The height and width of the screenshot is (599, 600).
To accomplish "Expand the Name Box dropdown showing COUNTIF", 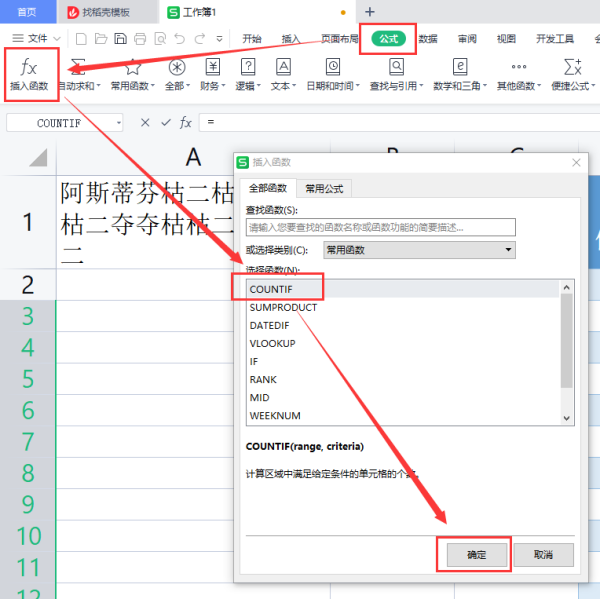I will (119, 123).
